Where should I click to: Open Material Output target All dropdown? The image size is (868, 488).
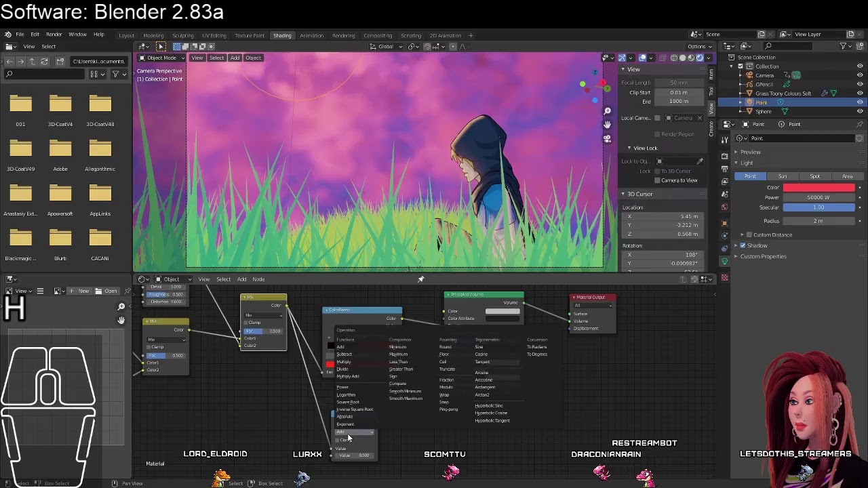coord(593,306)
